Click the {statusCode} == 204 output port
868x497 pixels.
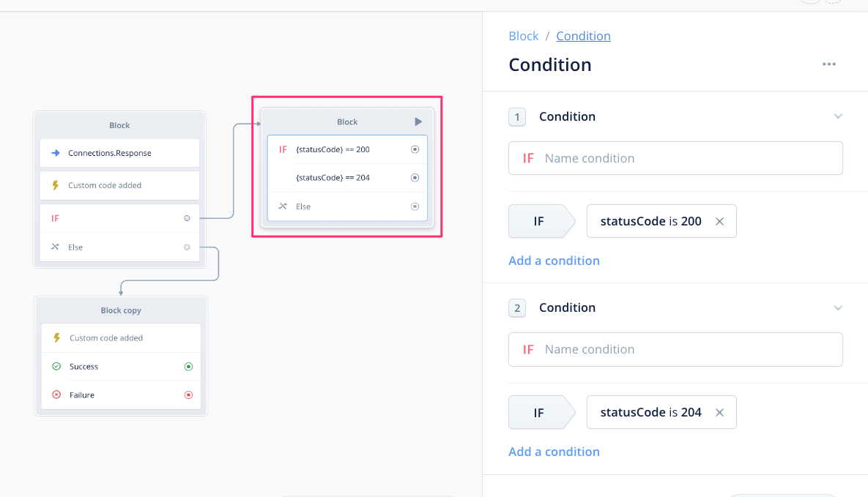pyautogui.click(x=415, y=177)
